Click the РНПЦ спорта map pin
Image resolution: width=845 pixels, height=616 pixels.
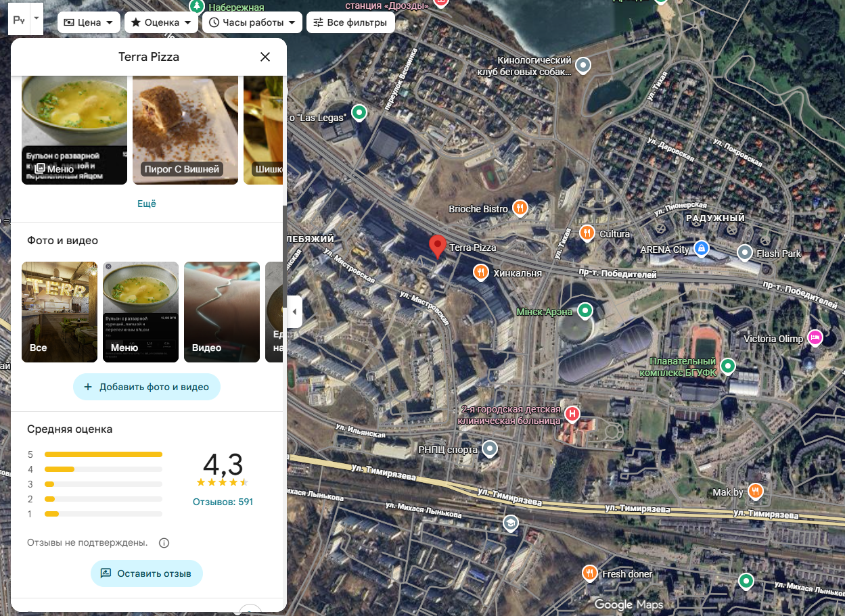[x=489, y=449]
